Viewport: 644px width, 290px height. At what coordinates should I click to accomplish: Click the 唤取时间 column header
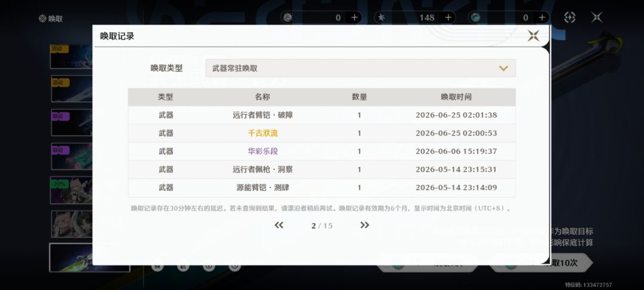456,97
